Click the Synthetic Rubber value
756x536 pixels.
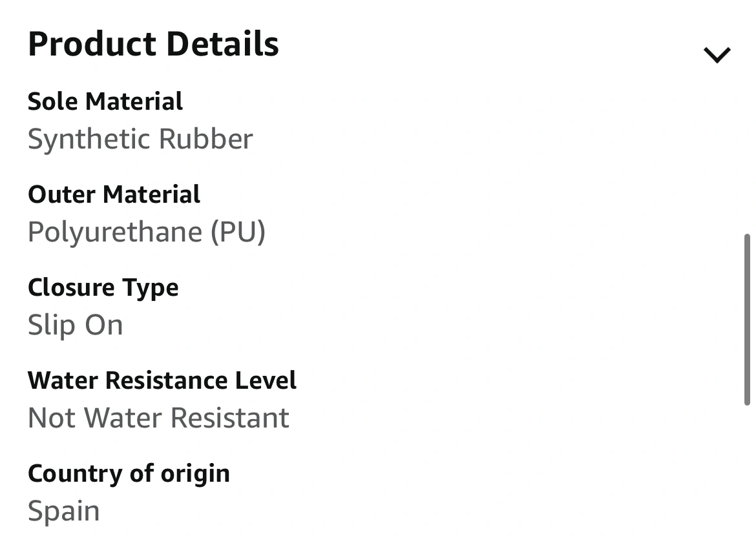(x=140, y=139)
